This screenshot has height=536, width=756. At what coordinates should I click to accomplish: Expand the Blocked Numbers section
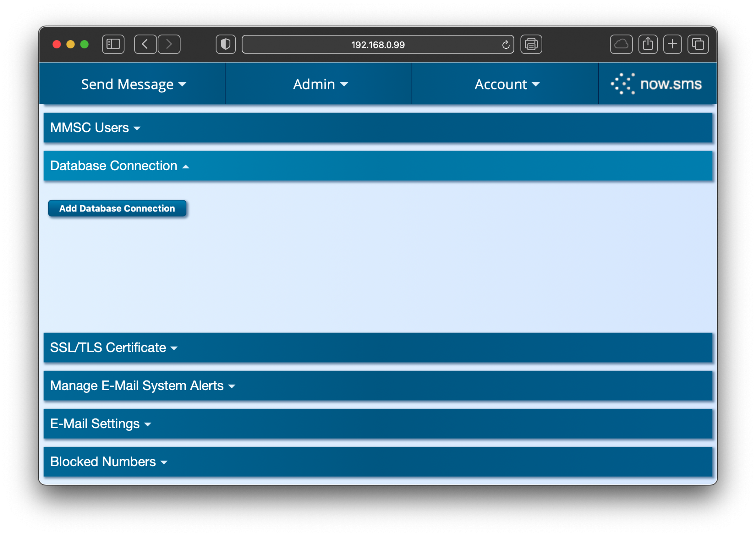[x=109, y=462]
